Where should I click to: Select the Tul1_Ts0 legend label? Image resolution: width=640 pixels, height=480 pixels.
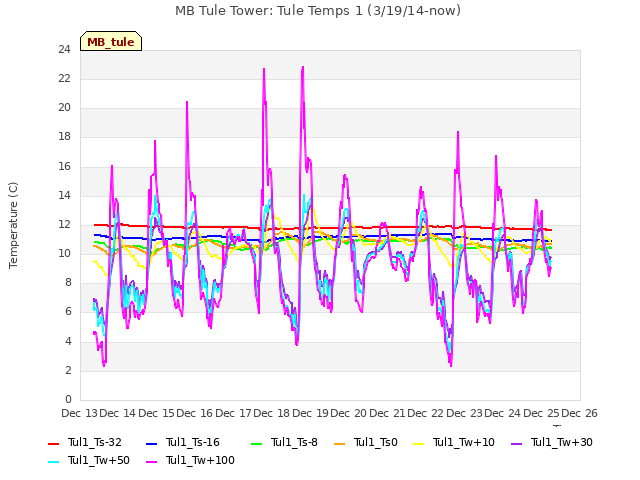coord(376,442)
